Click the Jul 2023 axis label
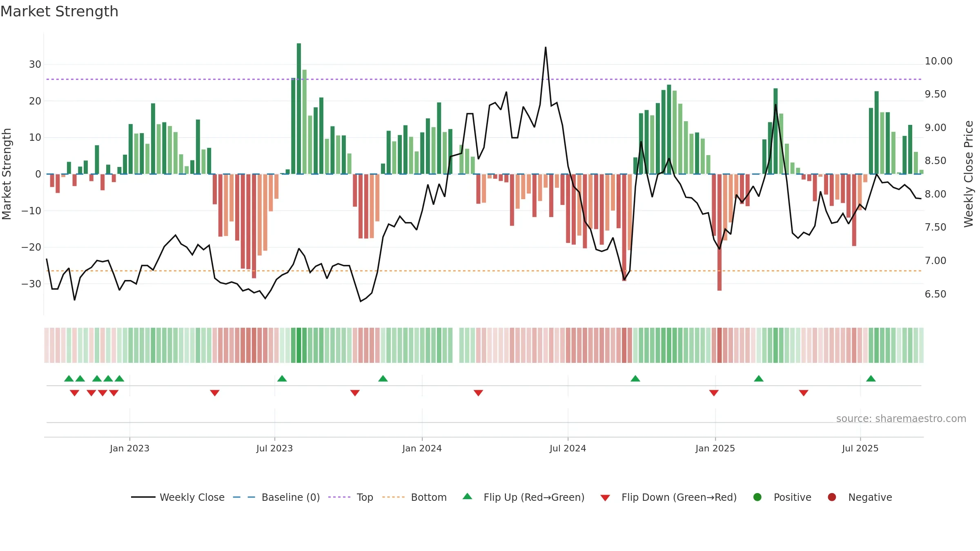The image size is (980, 551). click(x=274, y=448)
